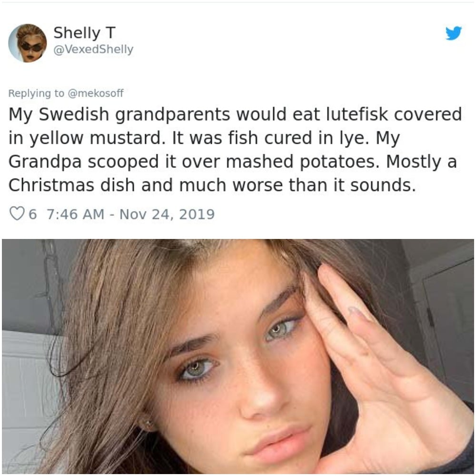Image resolution: width=476 pixels, height=476 pixels.
Task: Visit the @VexedShelly handle link
Action: (93, 49)
